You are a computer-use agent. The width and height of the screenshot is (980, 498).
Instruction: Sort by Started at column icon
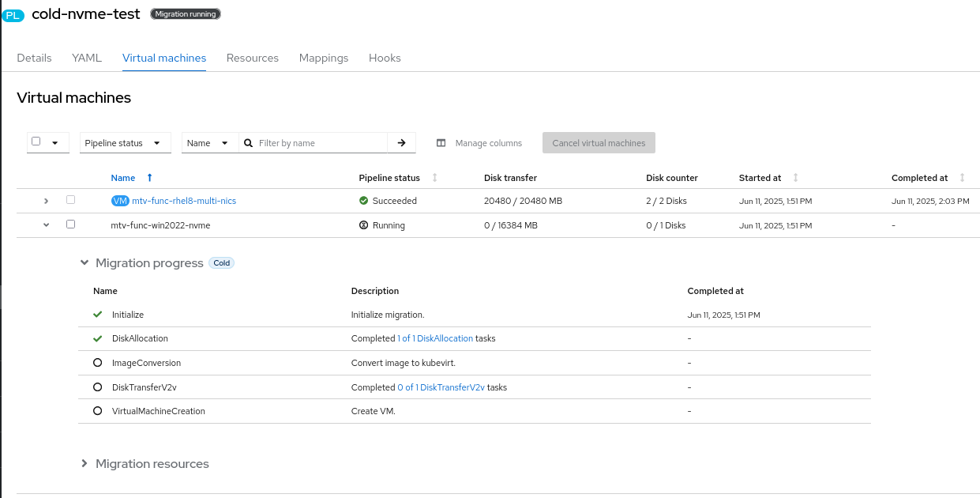coord(795,178)
